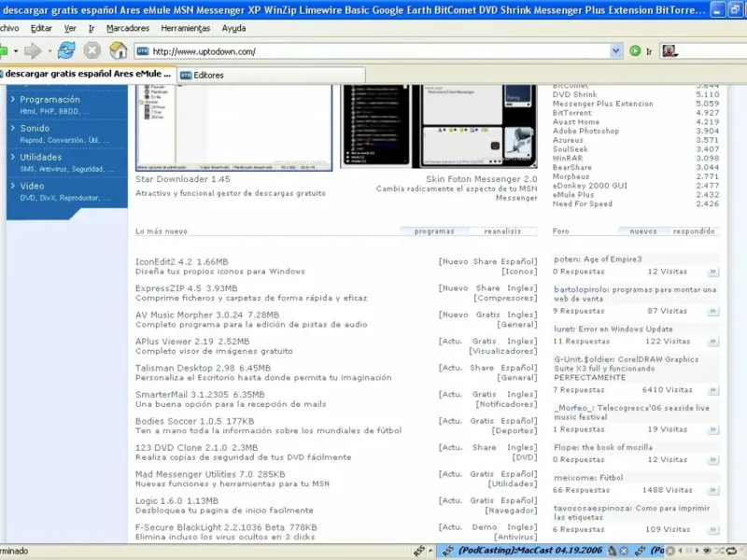
Task: Click the Reload page toolbar icon
Action: [x=66, y=50]
